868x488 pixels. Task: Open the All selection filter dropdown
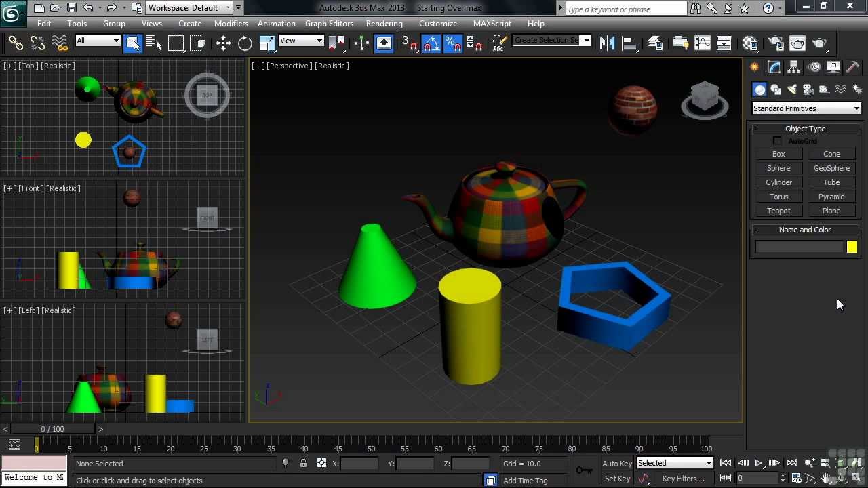[x=98, y=41]
